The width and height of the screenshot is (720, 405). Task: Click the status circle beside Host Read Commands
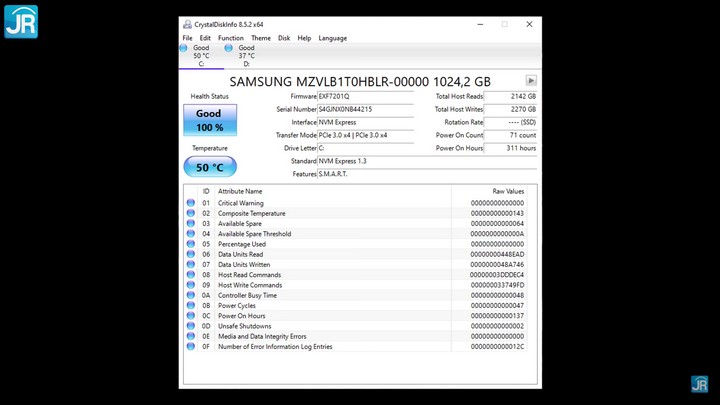[191, 275]
